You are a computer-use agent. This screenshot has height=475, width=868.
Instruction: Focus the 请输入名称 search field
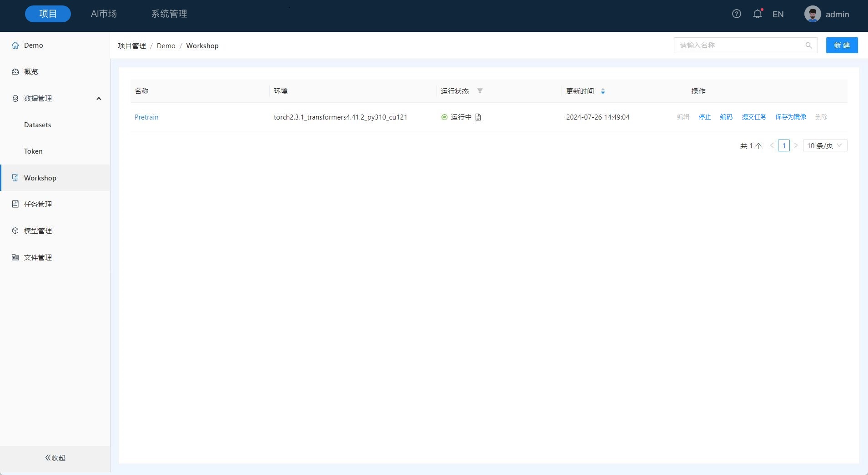739,45
